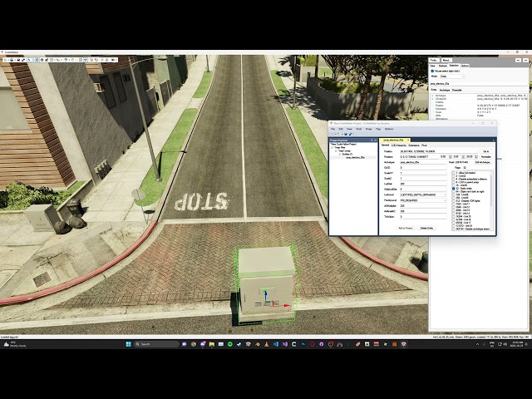Activate the Rotate widget tool
The height and width of the screenshot is (399, 532).
[x=42, y=60]
